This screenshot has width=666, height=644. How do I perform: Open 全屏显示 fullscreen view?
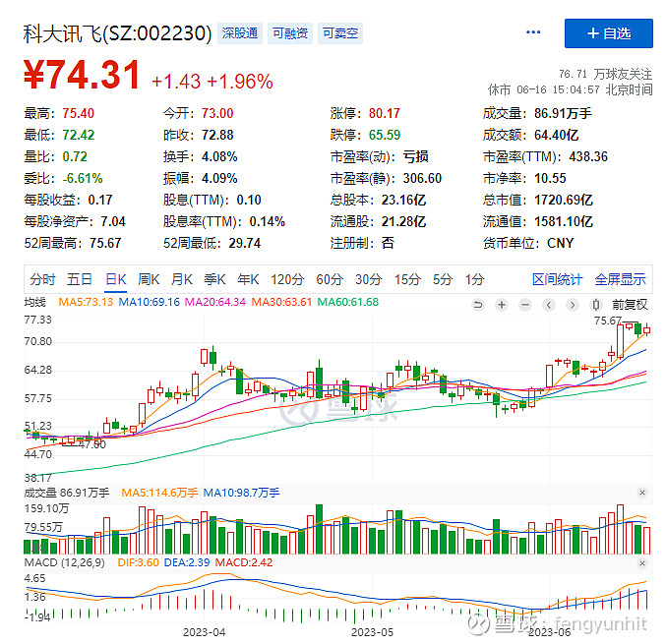[620, 279]
